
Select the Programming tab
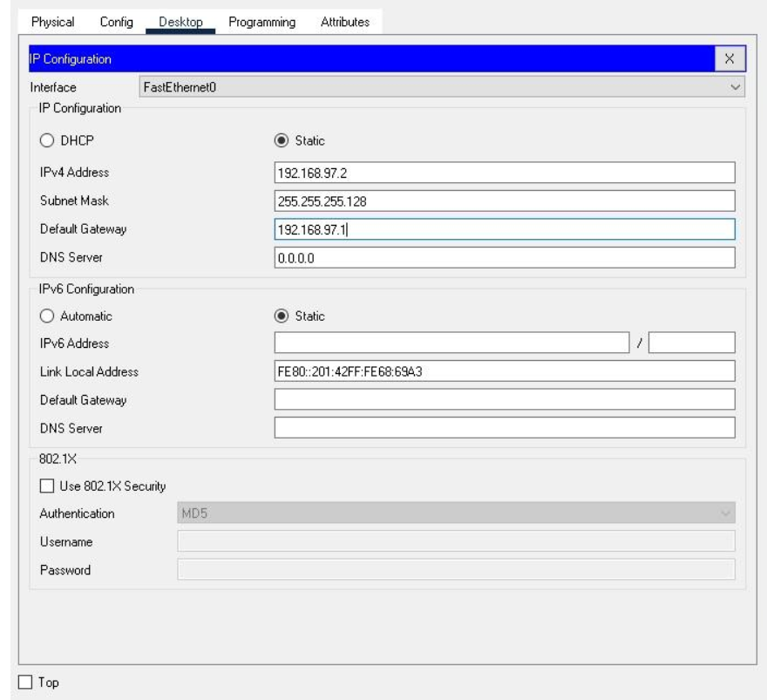coord(261,22)
